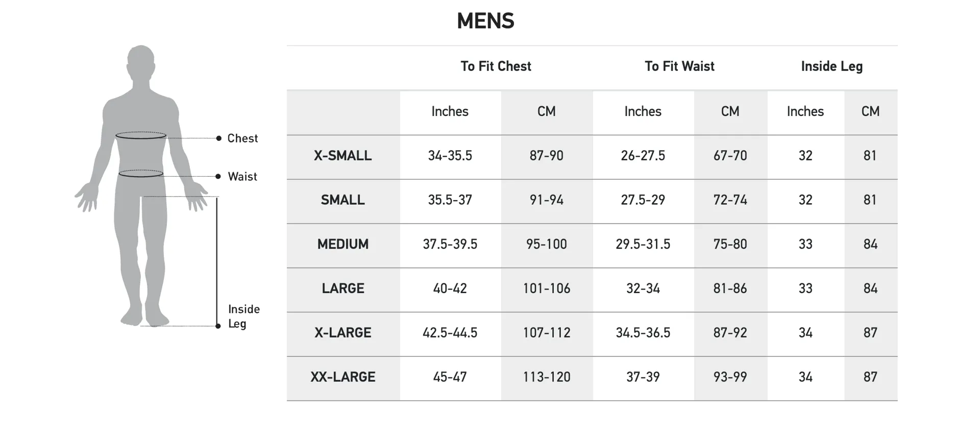Pick the X-LARGE size row label

342,333
